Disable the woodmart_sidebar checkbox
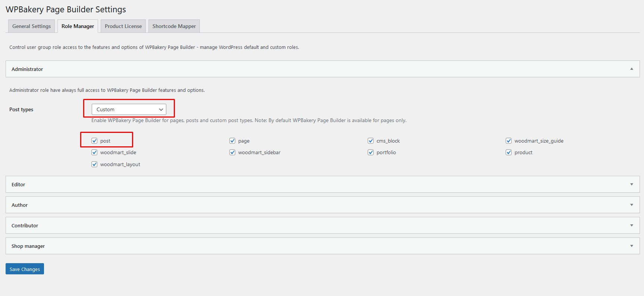 click(232, 152)
